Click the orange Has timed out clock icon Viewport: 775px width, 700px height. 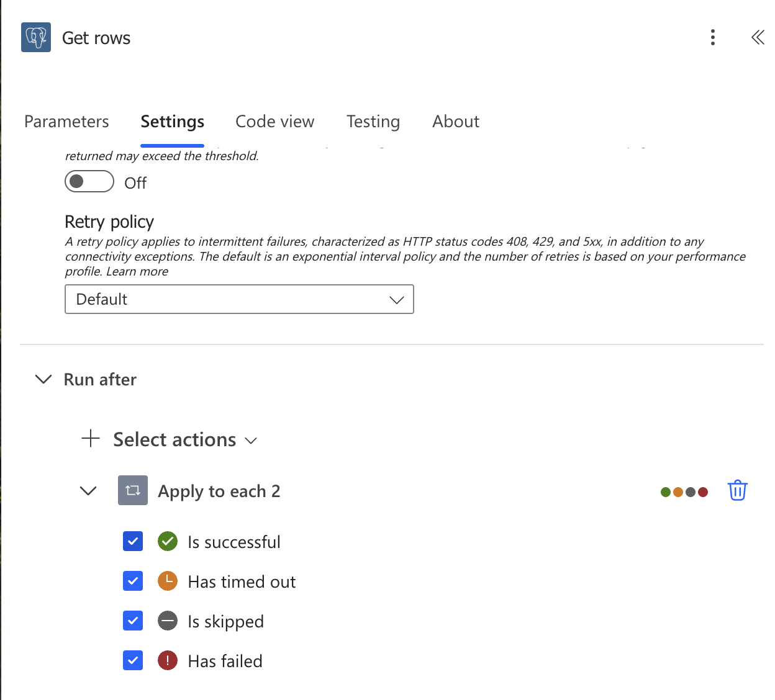(168, 581)
